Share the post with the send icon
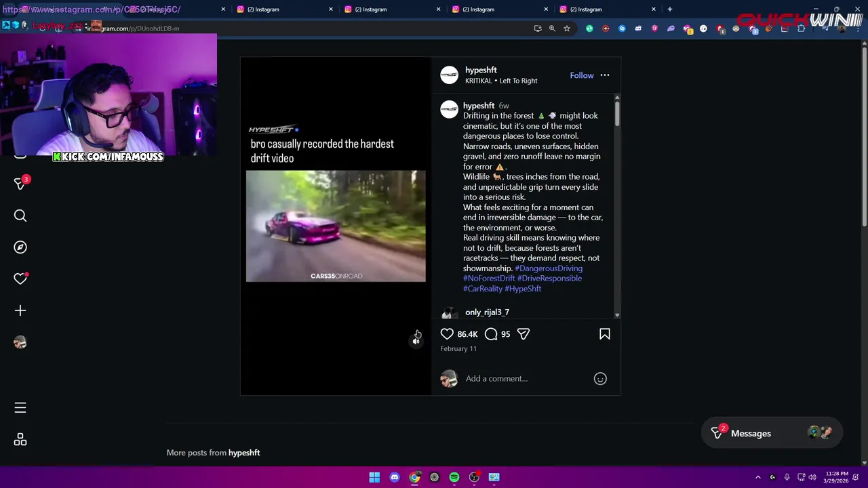The width and height of the screenshot is (868, 488). click(x=524, y=334)
